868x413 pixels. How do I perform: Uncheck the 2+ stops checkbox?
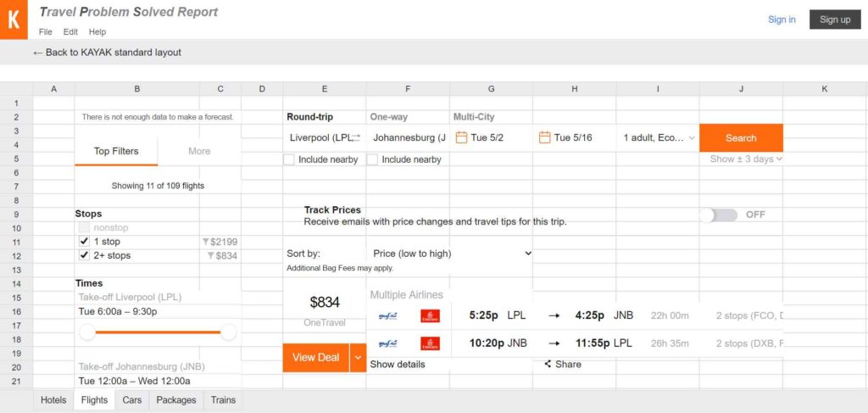(84, 255)
